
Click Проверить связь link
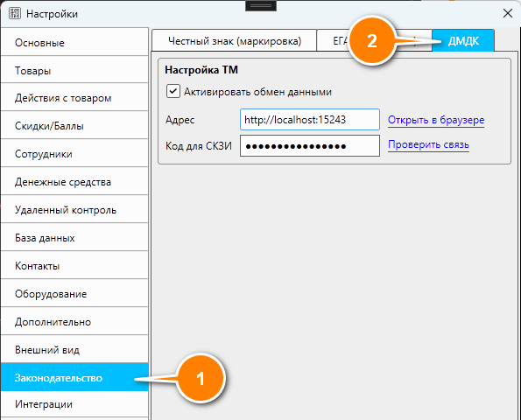point(428,144)
